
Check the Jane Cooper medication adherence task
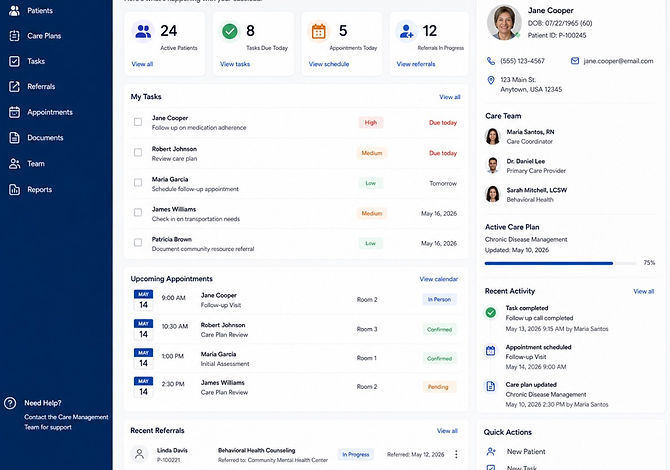point(138,122)
